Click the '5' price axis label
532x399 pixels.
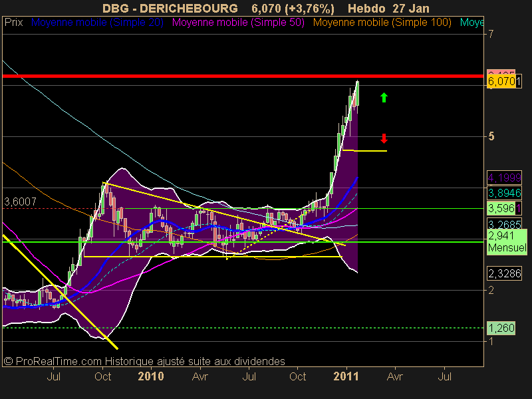[491, 136]
